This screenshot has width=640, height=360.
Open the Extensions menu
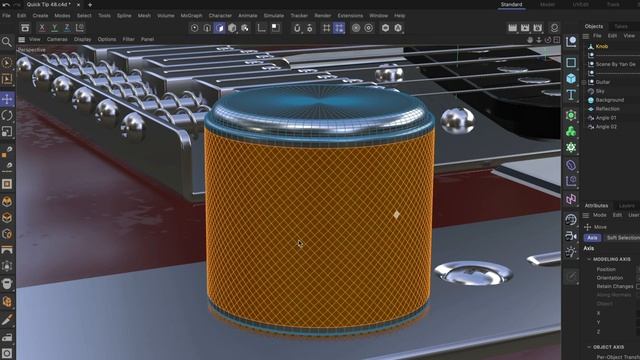(x=350, y=16)
